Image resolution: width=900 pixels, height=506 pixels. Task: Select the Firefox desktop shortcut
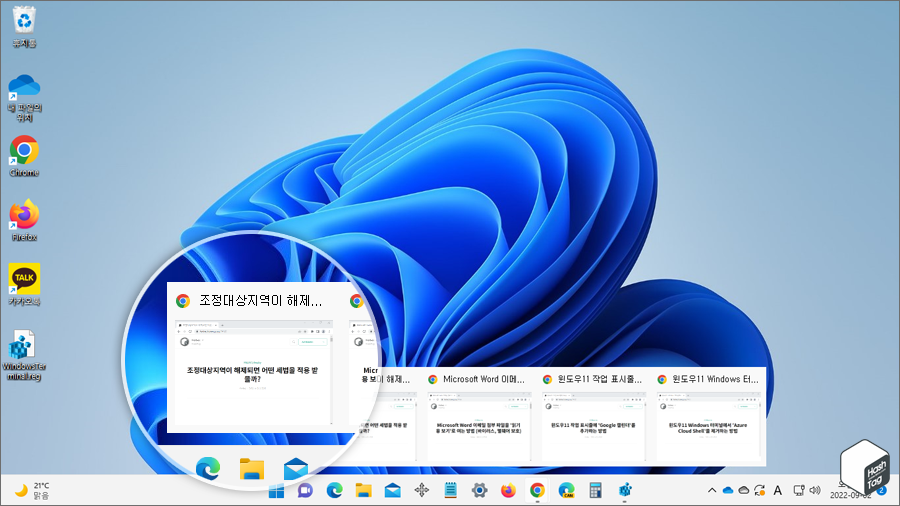click(24, 220)
